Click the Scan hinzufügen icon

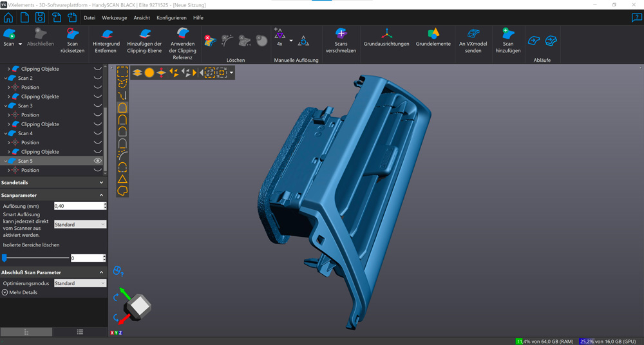pyautogui.click(x=507, y=33)
